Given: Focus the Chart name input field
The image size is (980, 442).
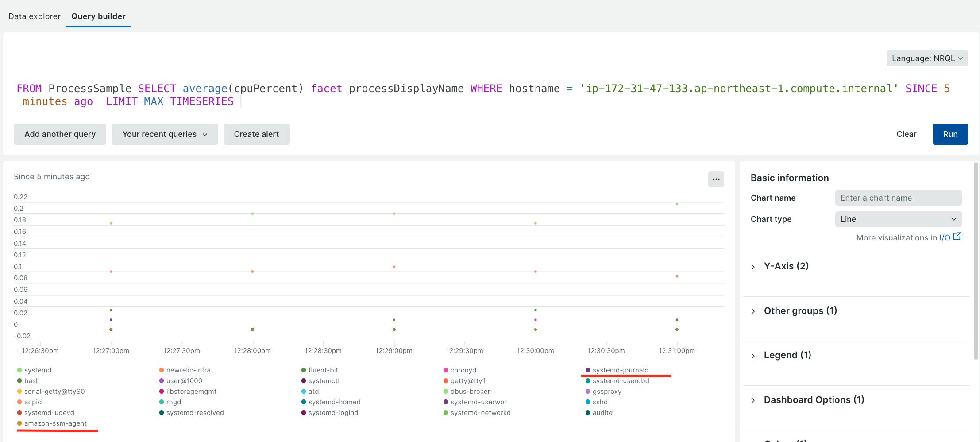Looking at the screenshot, I should (x=898, y=198).
